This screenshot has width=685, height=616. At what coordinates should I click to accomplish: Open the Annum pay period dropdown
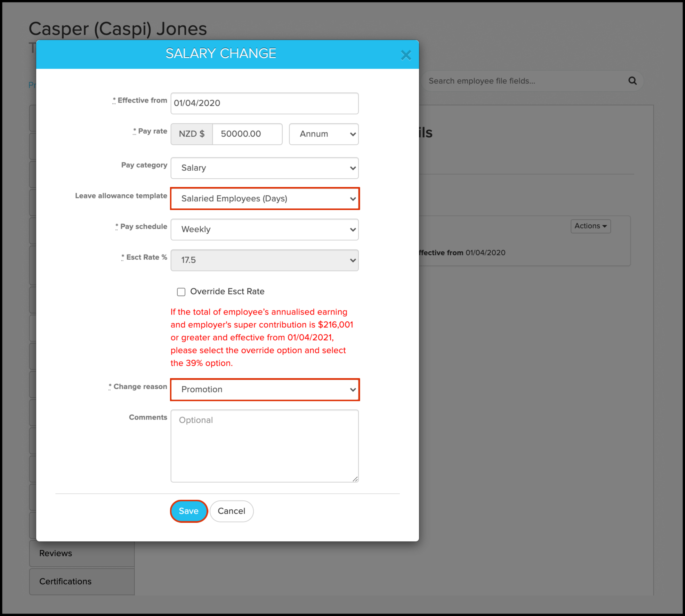click(x=324, y=134)
